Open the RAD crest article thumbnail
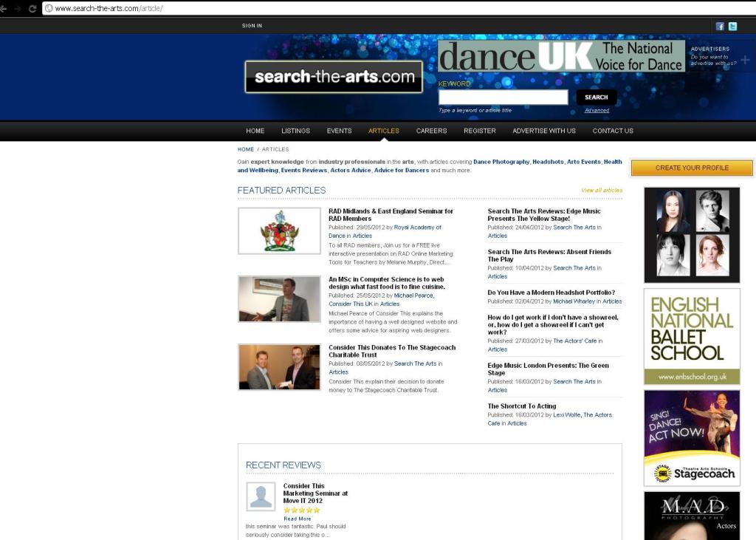 click(x=279, y=230)
